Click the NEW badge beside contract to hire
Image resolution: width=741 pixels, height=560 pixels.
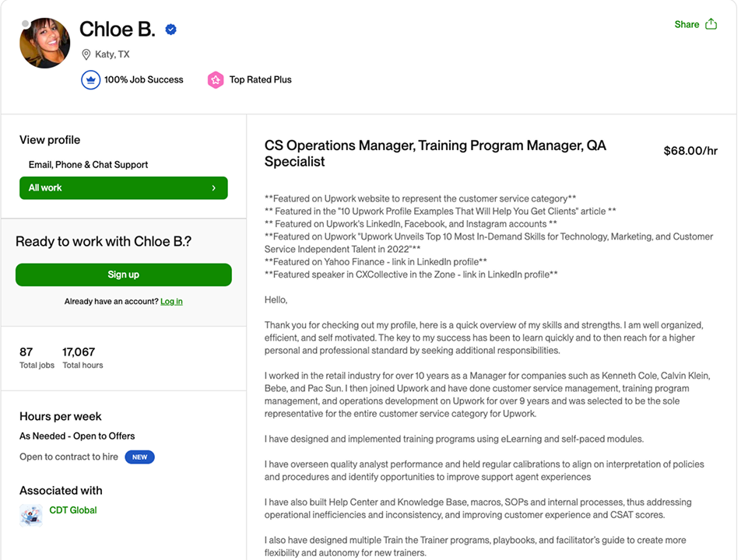tap(140, 457)
